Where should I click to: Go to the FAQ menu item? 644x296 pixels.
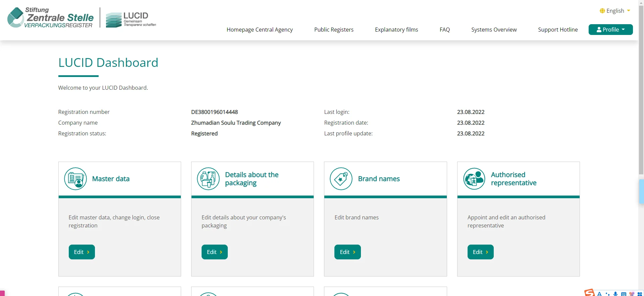(x=444, y=30)
